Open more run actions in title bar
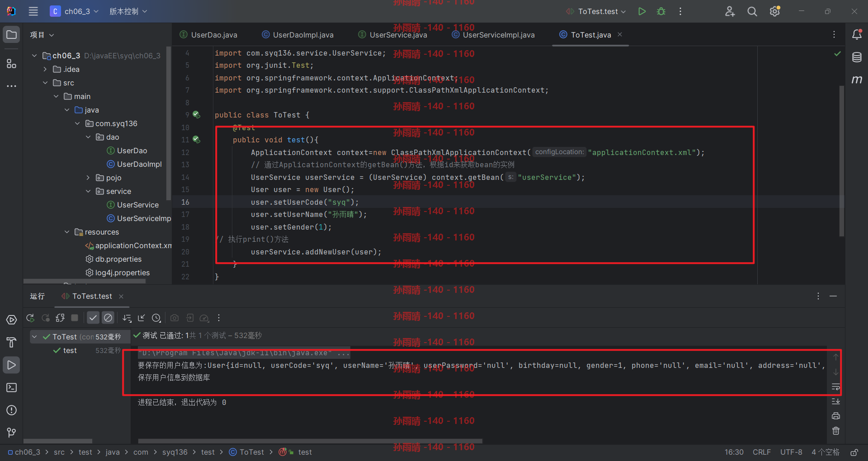This screenshot has width=868, height=461. 680,11
